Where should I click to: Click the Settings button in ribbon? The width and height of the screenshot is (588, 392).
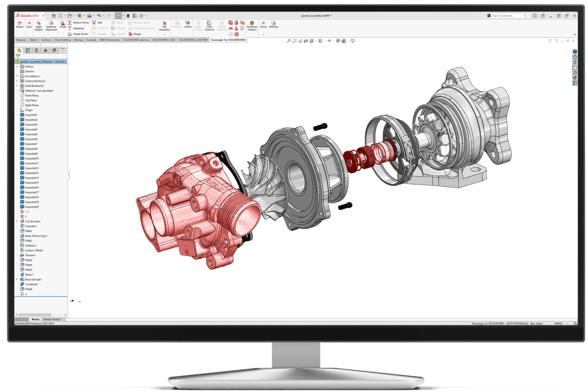pos(274,24)
